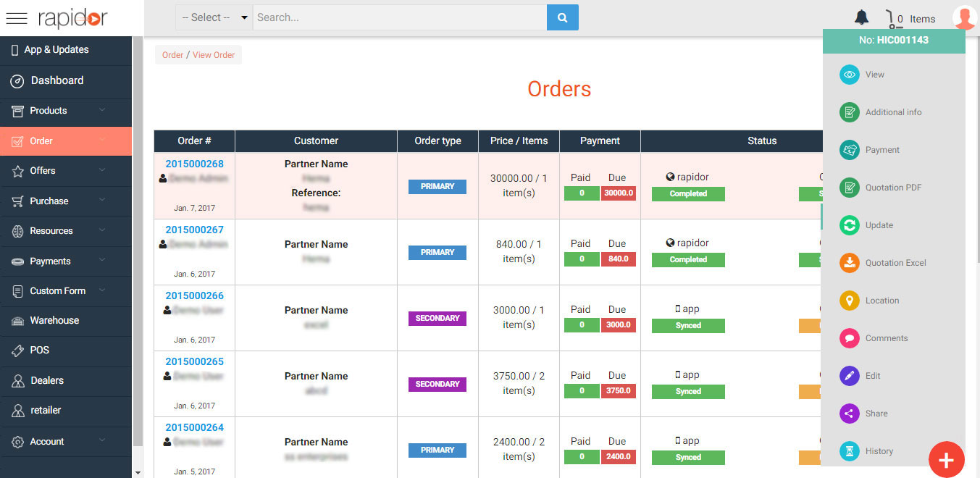Screen dimensions: 980x478
Task: Select Warehouse in the sidebar
Action: click(54, 320)
